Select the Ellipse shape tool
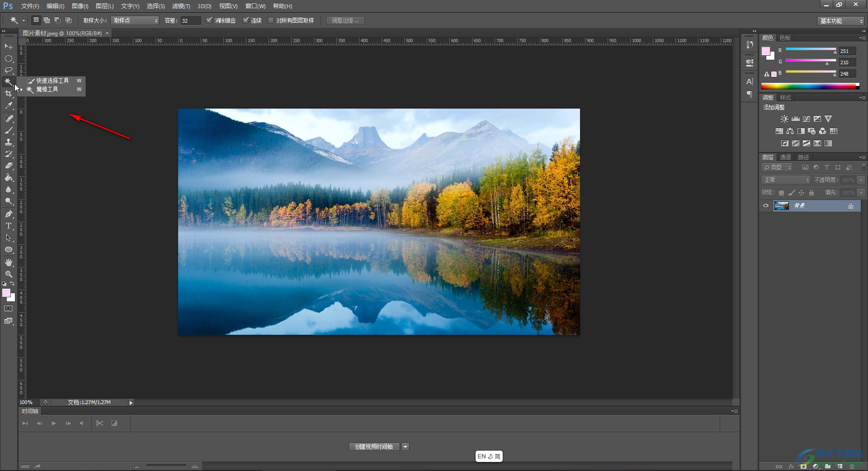This screenshot has height=471, width=868. coord(9,249)
